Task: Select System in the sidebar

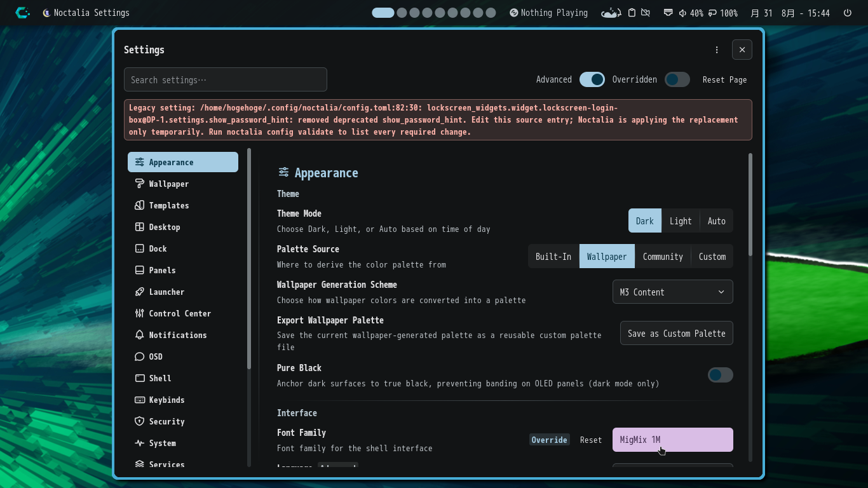Action: click(x=183, y=443)
